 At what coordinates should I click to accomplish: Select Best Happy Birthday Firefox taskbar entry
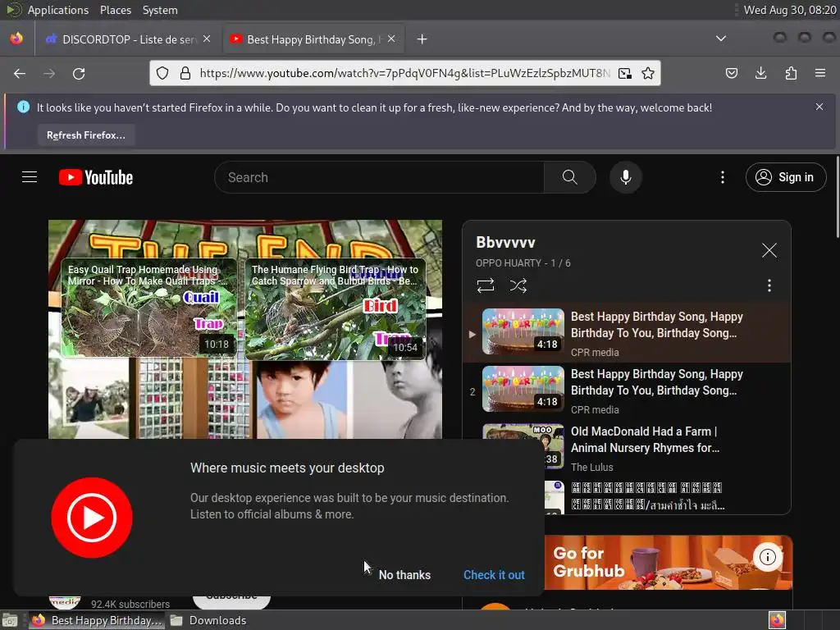[x=97, y=620]
